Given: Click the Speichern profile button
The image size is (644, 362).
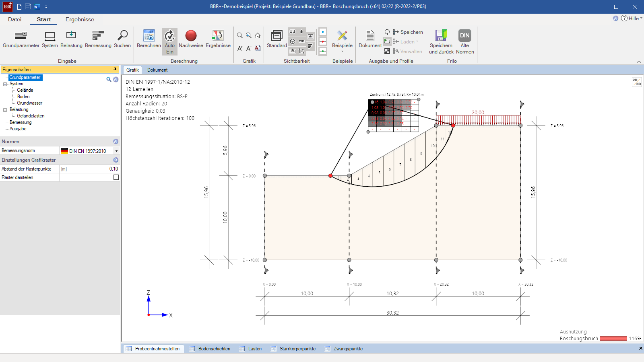Looking at the screenshot, I should coord(408,32).
